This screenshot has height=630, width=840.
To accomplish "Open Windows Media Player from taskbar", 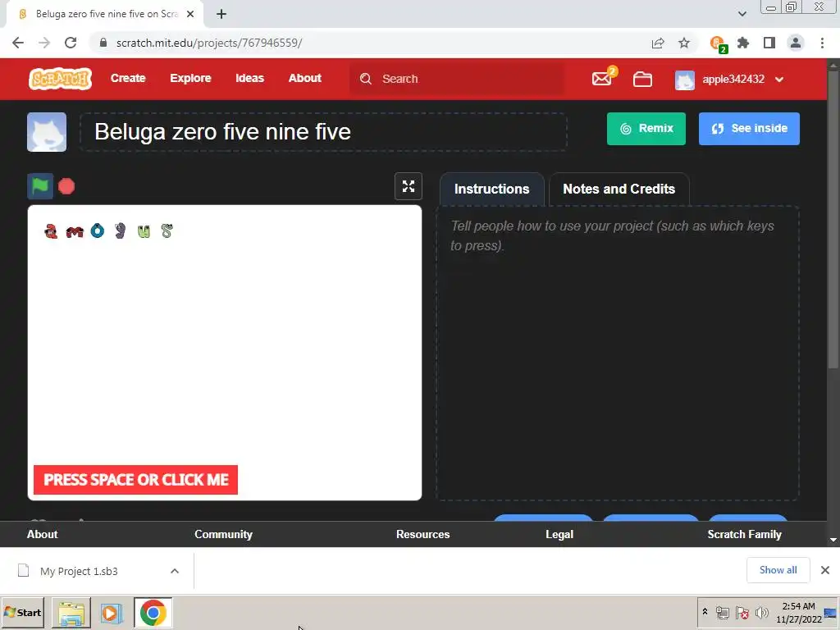I will [x=111, y=613].
